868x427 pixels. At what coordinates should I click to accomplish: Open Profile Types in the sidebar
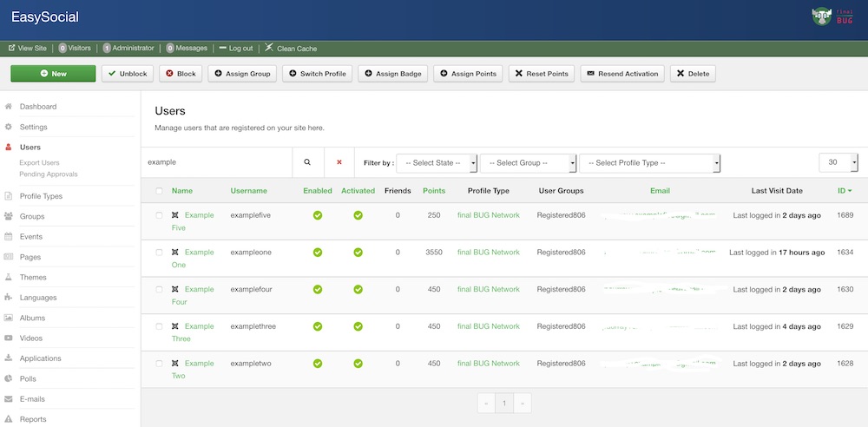pos(41,196)
